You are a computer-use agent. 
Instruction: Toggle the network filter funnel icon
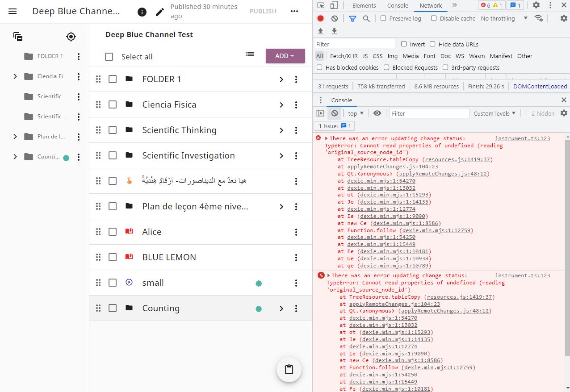tap(352, 18)
